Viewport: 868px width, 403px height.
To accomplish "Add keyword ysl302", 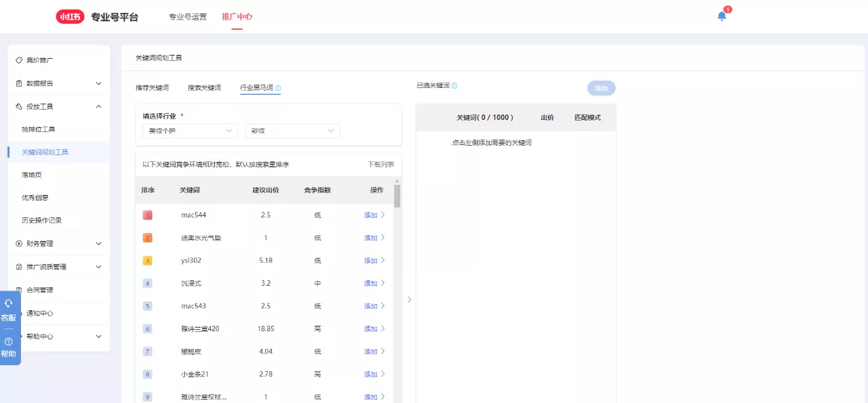I will tap(371, 261).
